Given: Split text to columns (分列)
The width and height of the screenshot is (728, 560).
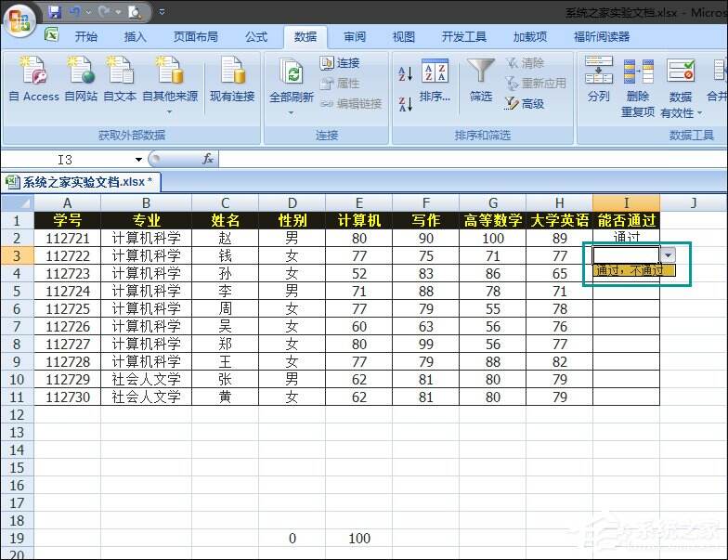Looking at the screenshot, I should 598,79.
